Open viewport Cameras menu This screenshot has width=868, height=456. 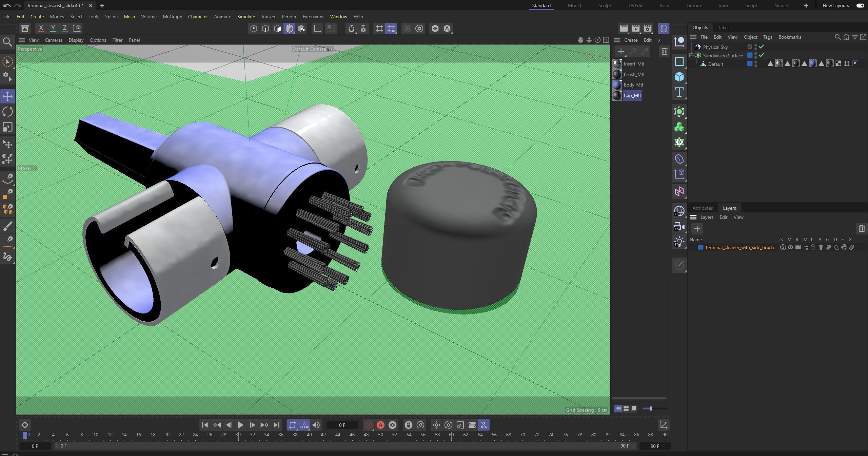(54, 40)
